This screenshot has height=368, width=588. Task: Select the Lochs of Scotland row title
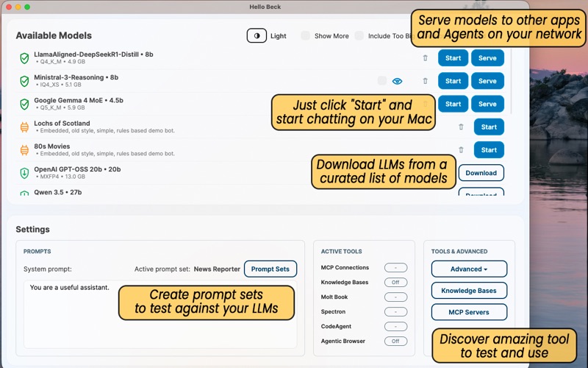pos(62,123)
